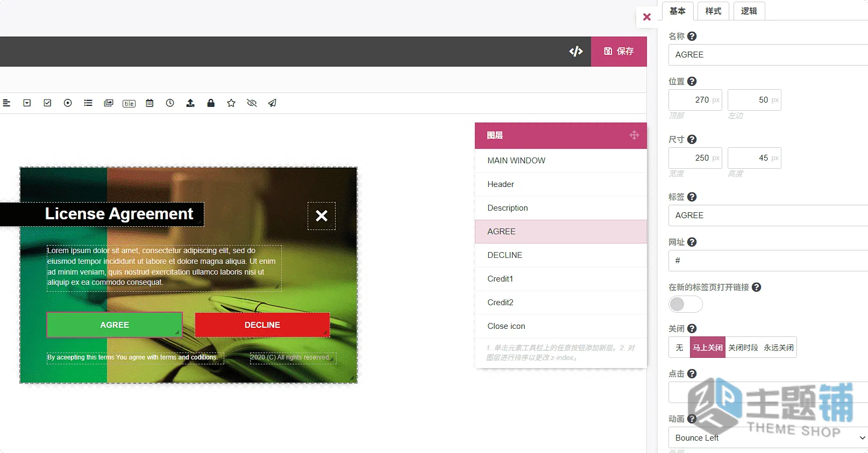
Task: Open the Bounce Left animation dropdown
Action: coord(768,437)
